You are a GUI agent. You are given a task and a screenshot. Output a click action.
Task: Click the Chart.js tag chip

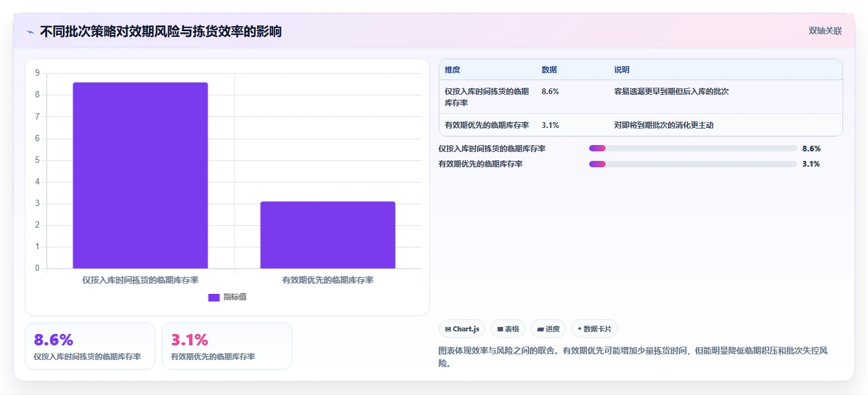tap(462, 329)
